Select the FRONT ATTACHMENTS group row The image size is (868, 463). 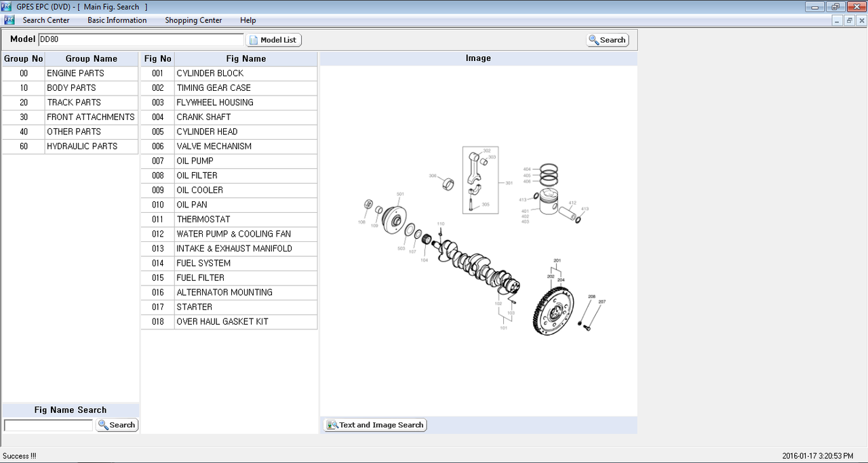(x=71, y=117)
